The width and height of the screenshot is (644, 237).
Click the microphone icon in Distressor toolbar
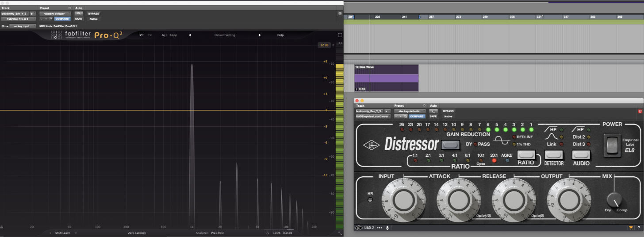[x=387, y=228]
